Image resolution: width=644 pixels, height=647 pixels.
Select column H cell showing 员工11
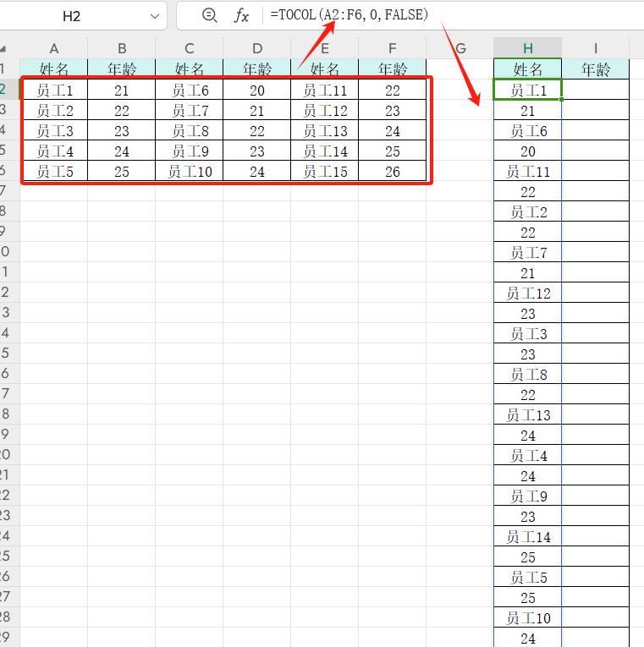527,170
